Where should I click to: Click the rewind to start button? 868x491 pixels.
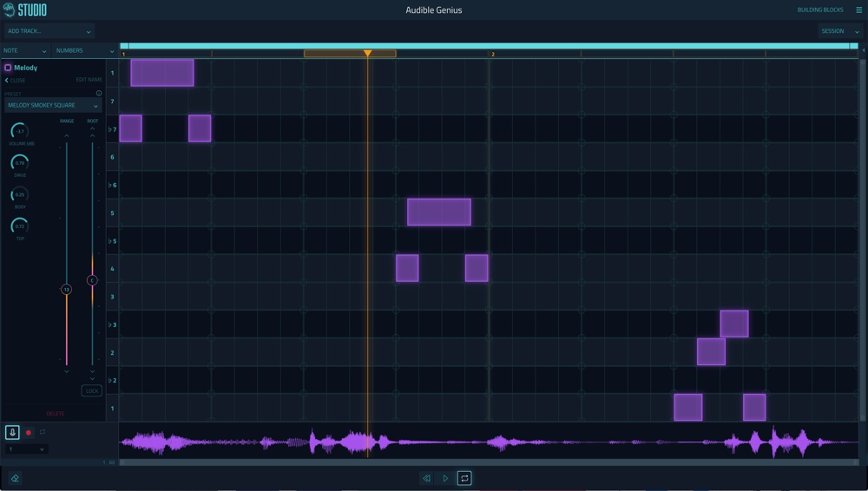coord(426,478)
